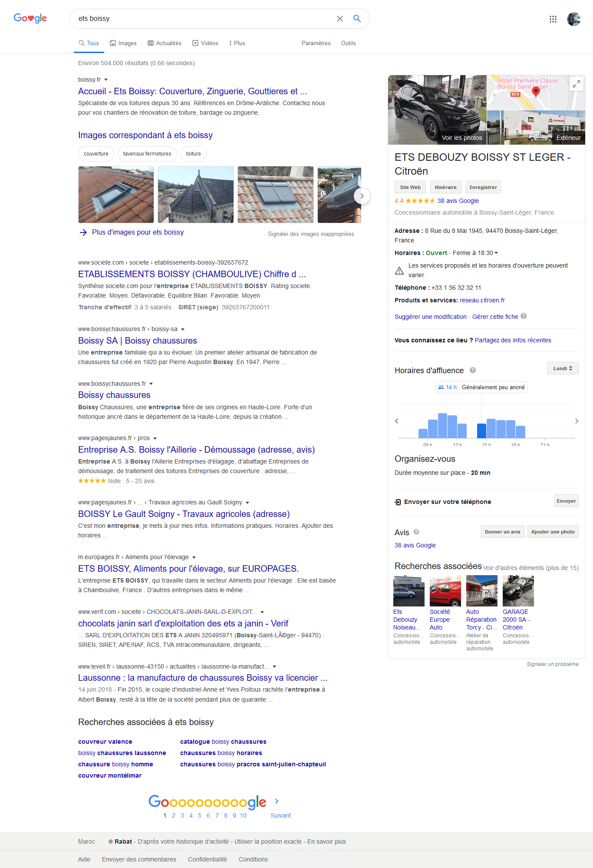Open the Images tab
This screenshot has height=868, width=593.
pyautogui.click(x=123, y=43)
